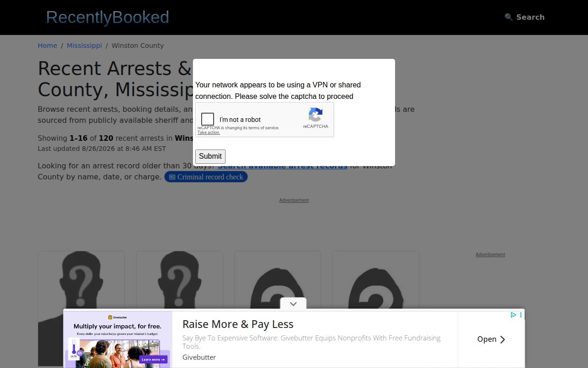Viewport: 588px width, 368px height.
Task: Open ad options three-dot menu
Action: [521, 315]
